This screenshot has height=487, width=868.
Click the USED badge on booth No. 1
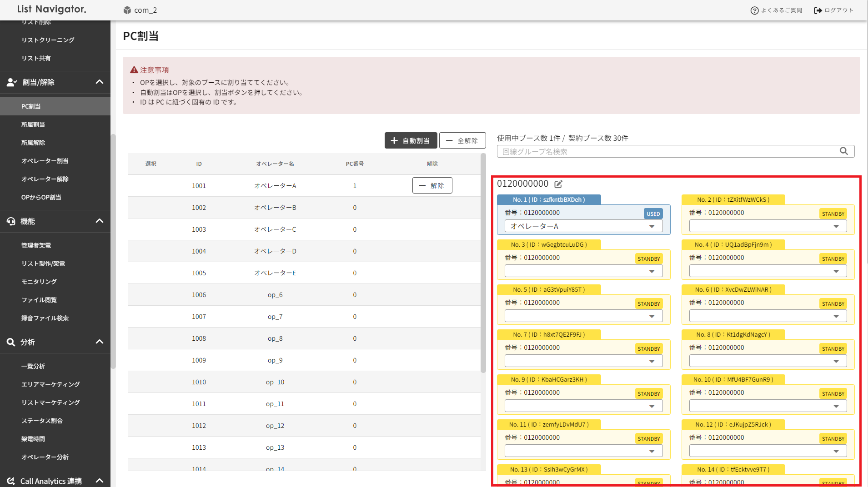click(x=653, y=214)
